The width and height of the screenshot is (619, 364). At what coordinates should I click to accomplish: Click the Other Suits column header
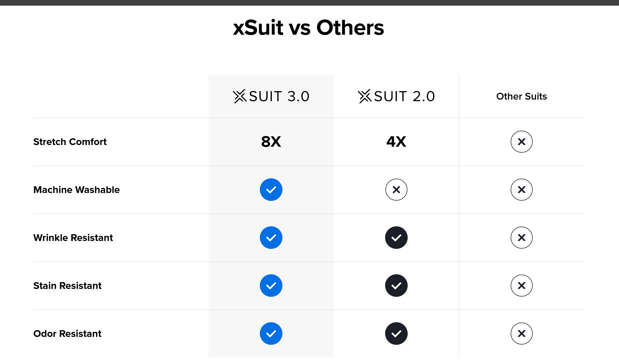(x=522, y=97)
